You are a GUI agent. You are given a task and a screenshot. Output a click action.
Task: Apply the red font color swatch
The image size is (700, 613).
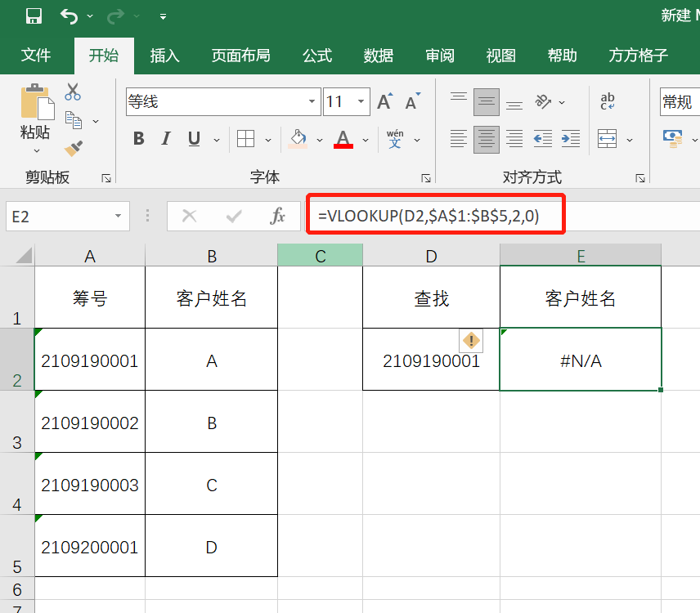(x=343, y=138)
